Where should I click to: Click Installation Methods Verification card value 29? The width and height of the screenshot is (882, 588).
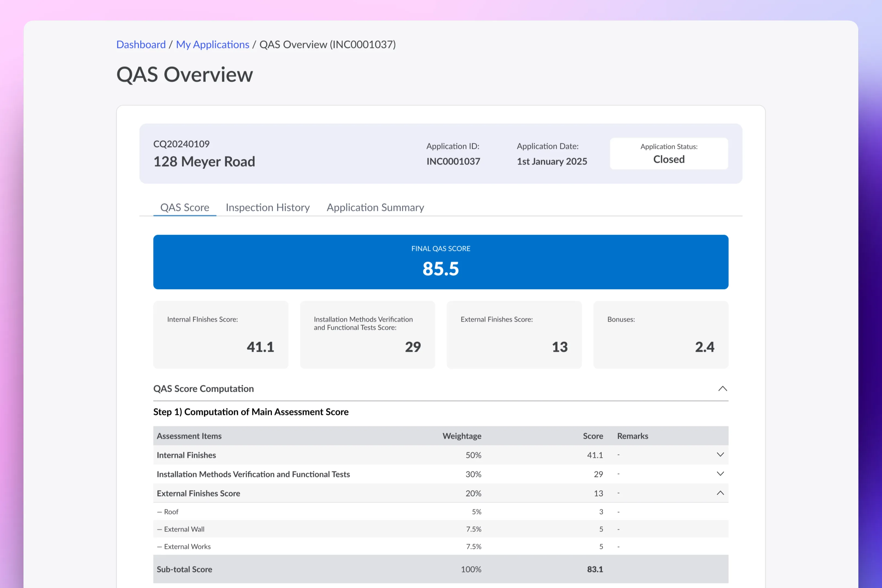click(x=413, y=347)
